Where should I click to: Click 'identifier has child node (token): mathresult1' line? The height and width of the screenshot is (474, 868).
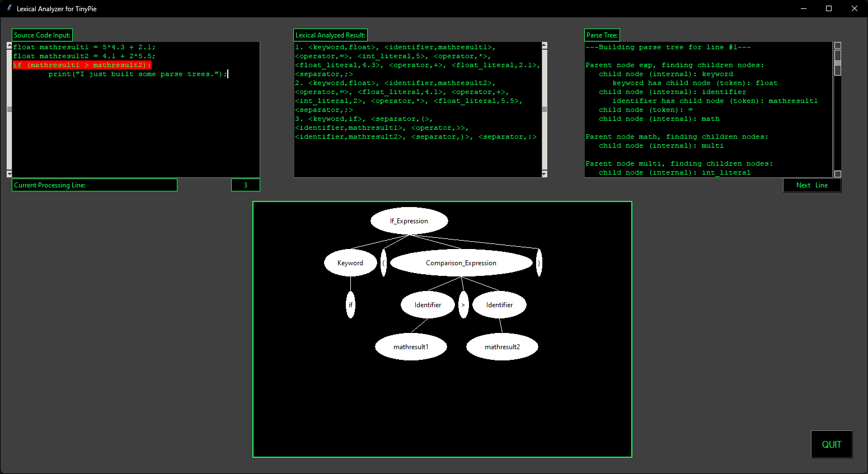[x=715, y=101]
